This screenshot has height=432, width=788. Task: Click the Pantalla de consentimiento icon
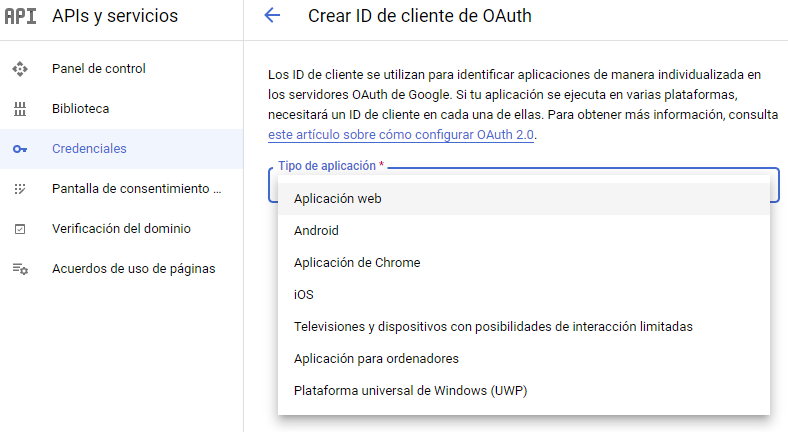tap(20, 189)
